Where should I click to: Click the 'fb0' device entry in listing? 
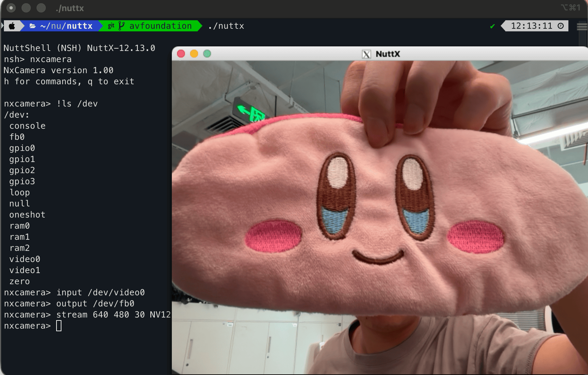point(17,137)
